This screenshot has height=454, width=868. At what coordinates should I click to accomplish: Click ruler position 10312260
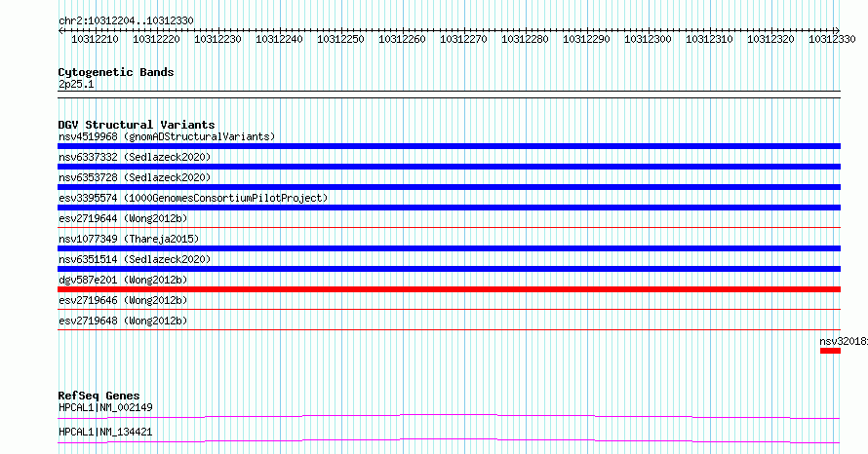402,39
